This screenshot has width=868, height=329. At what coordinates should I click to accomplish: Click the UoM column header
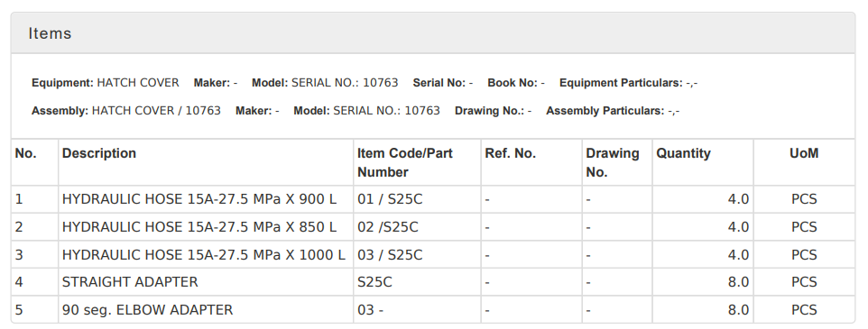pos(804,154)
